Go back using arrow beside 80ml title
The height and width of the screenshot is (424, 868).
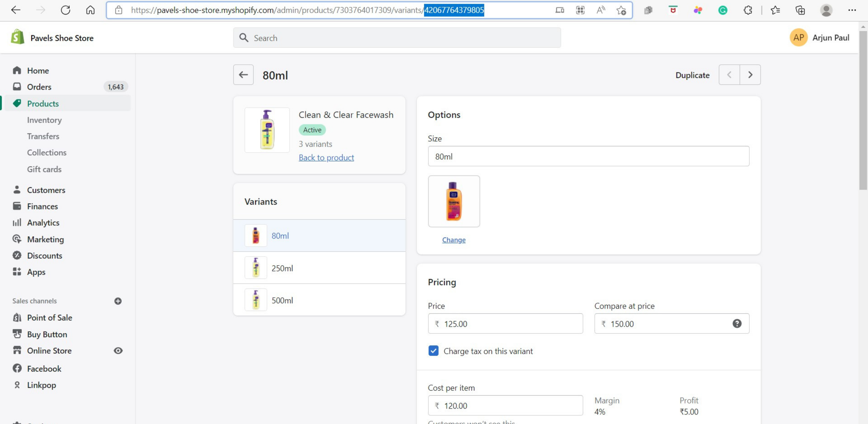pyautogui.click(x=243, y=75)
